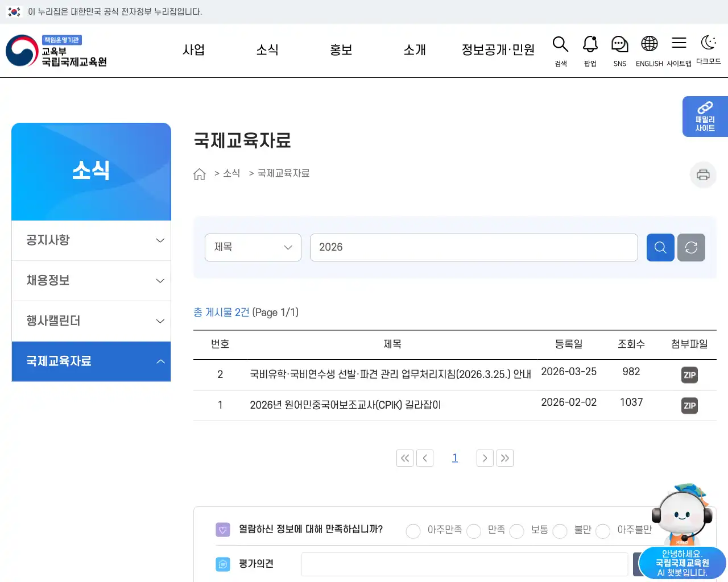Select page number 1 in pagination

click(455, 458)
